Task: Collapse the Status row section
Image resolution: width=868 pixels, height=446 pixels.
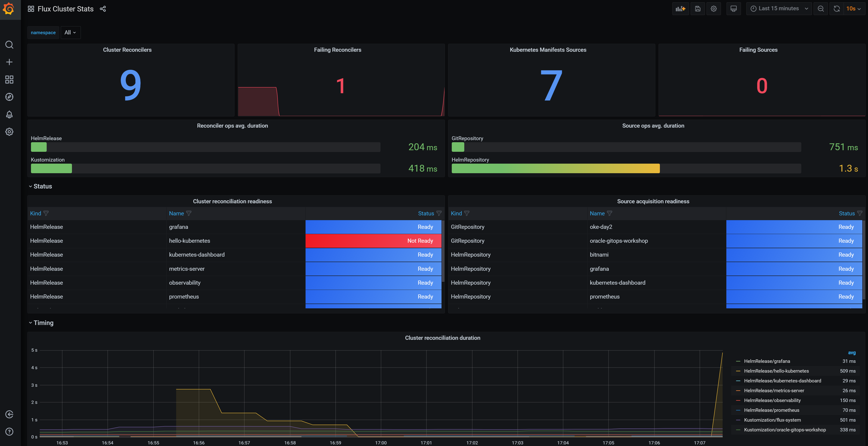Action: 40,186
